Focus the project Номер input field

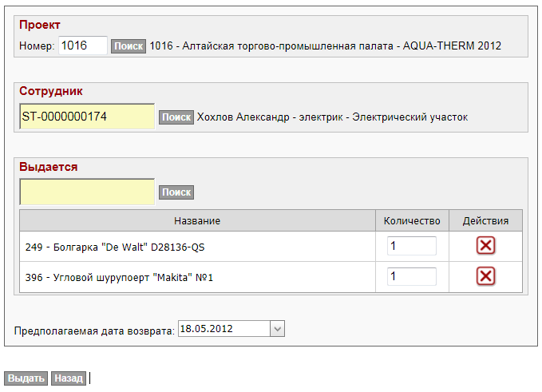[x=82, y=46]
